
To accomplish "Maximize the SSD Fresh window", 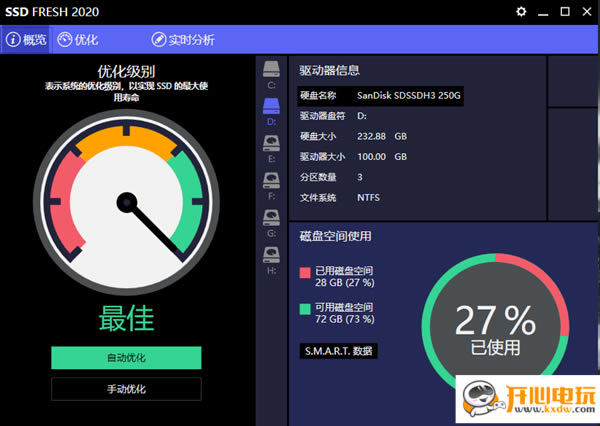I will [x=565, y=11].
